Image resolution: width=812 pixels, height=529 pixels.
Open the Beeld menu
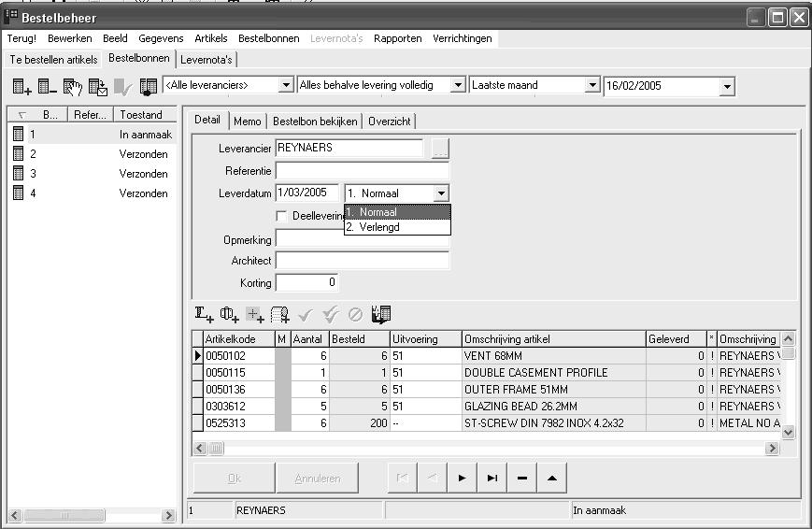(115, 38)
